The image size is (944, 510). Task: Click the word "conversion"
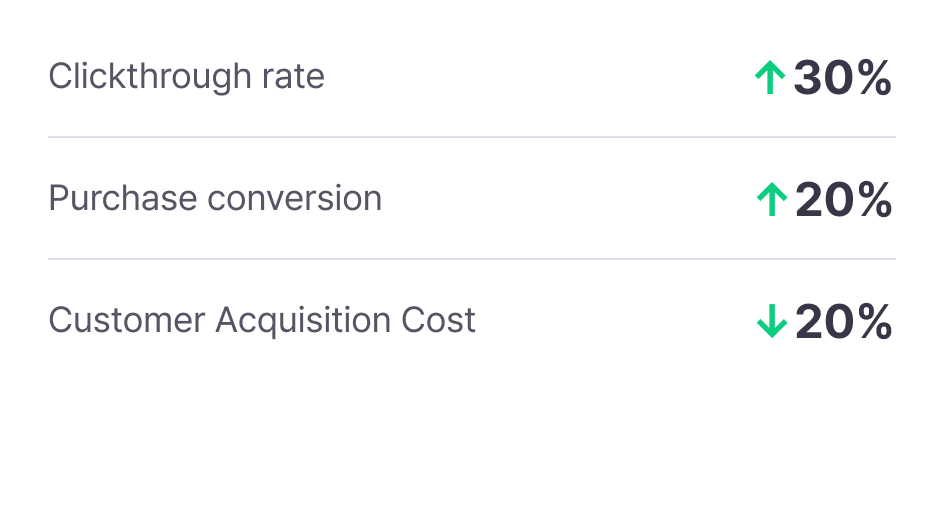294,198
